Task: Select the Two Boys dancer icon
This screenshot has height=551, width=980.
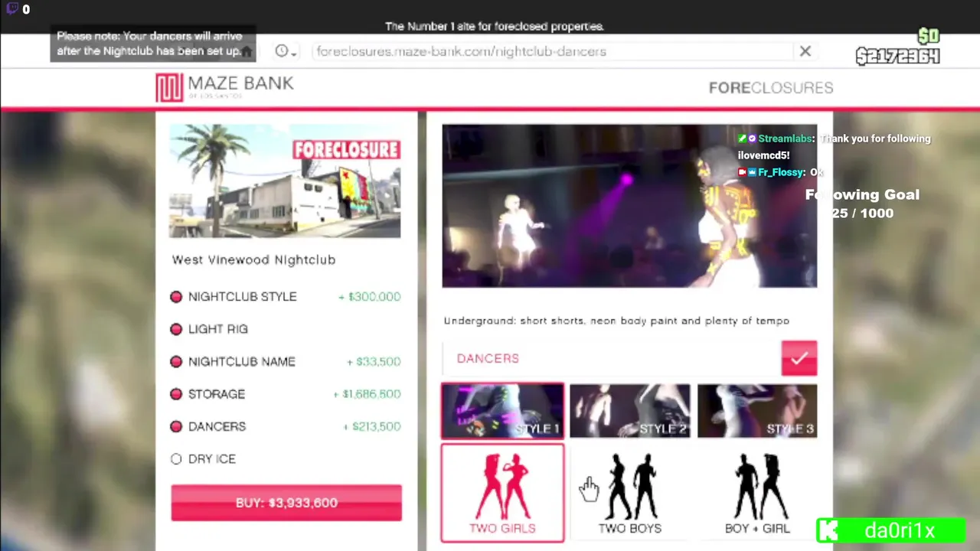Action: coord(630,494)
